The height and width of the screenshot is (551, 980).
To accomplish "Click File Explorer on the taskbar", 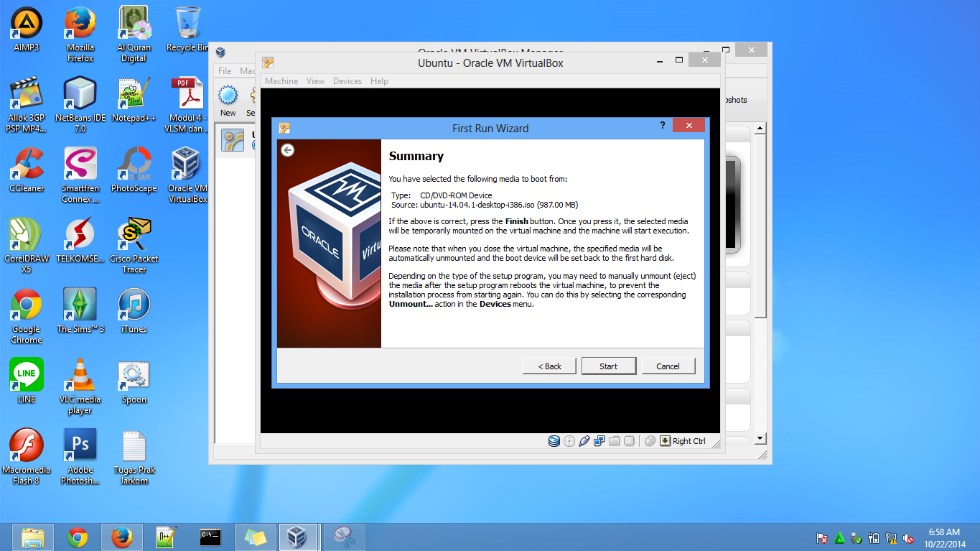I will point(33,537).
